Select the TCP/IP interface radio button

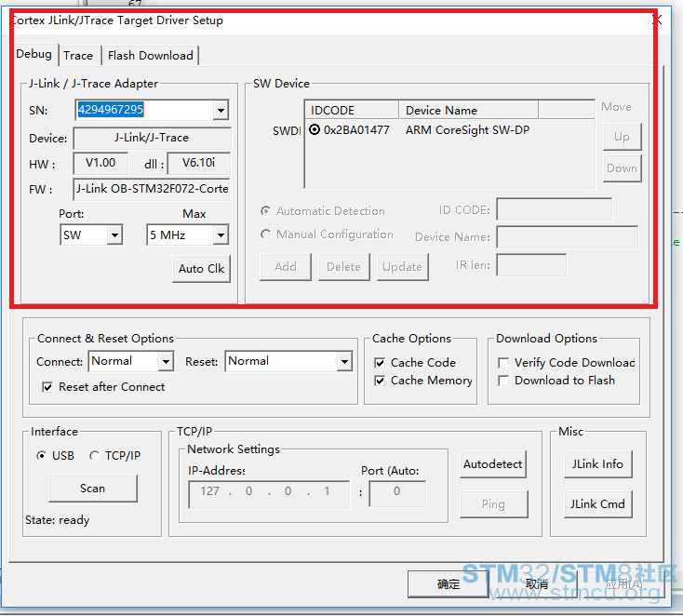click(94, 456)
